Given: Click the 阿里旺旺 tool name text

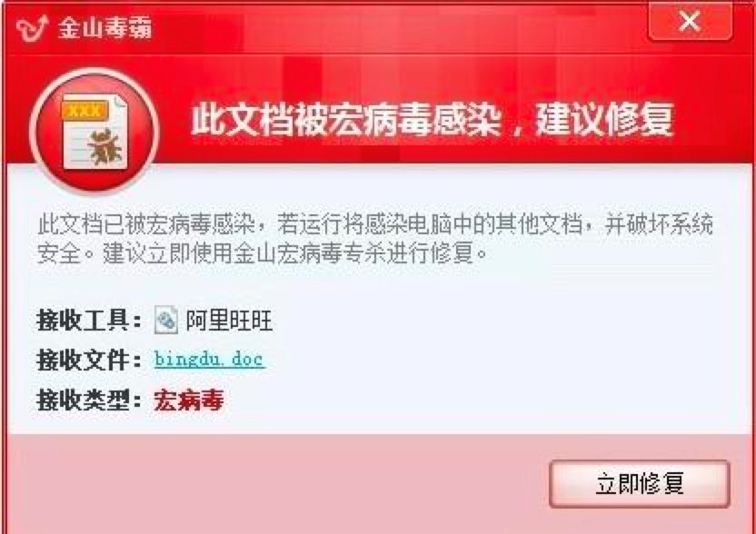Looking at the screenshot, I should tap(230, 321).
